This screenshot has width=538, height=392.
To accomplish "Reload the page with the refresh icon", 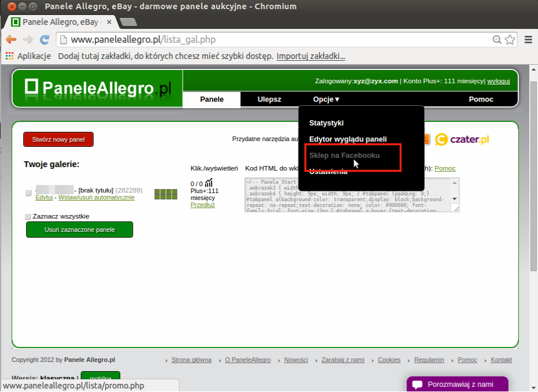I will pyautogui.click(x=44, y=40).
